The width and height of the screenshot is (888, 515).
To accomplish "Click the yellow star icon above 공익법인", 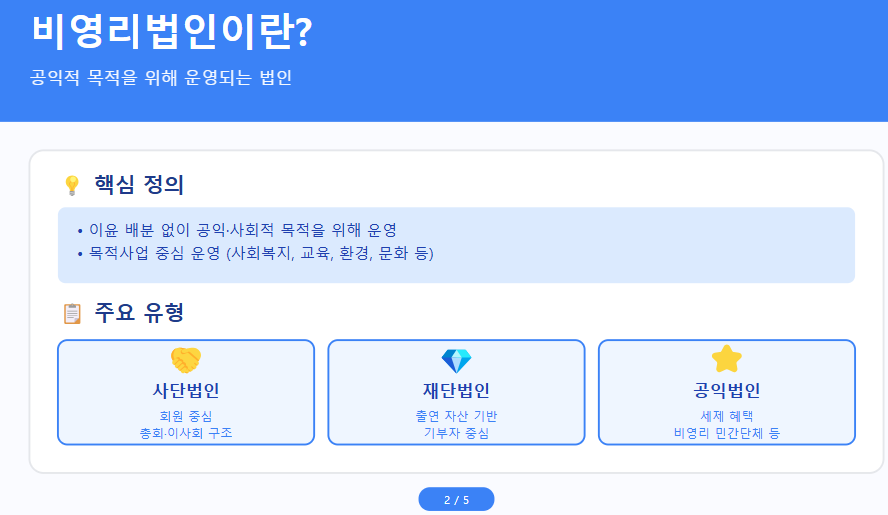I will click(x=726, y=359).
